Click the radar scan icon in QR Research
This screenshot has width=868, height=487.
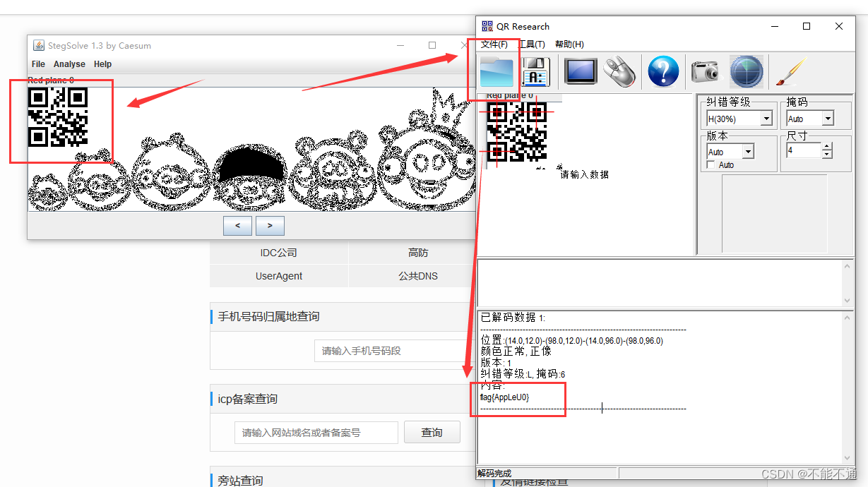746,72
